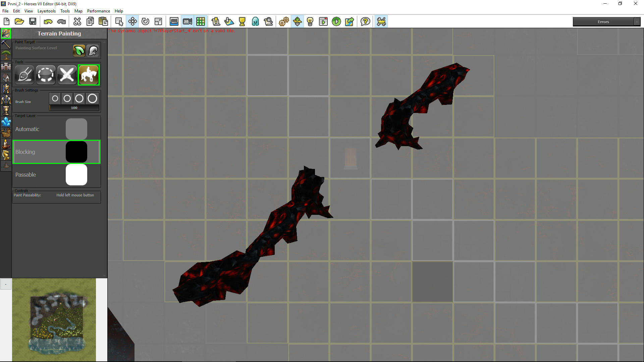The image size is (644, 362).
Task: Pick the largest brush size circle
Action: click(92, 99)
